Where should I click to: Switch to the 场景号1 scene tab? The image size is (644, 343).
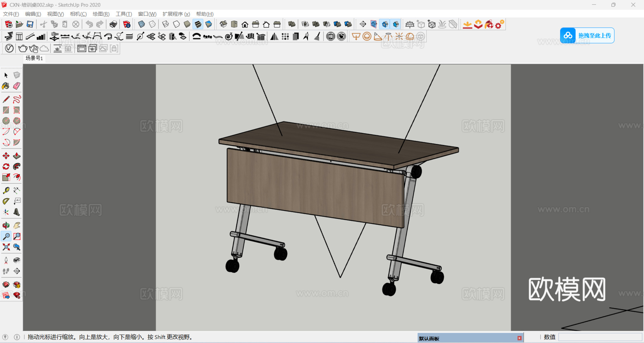point(34,58)
